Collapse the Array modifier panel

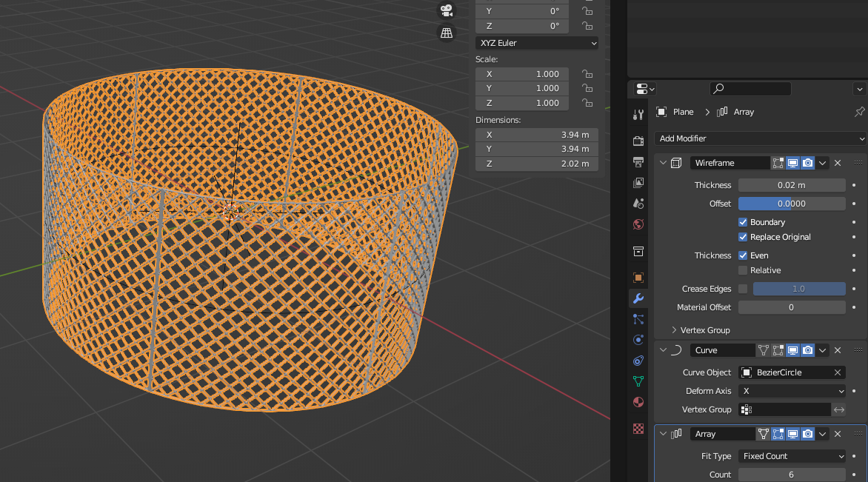[x=663, y=434]
